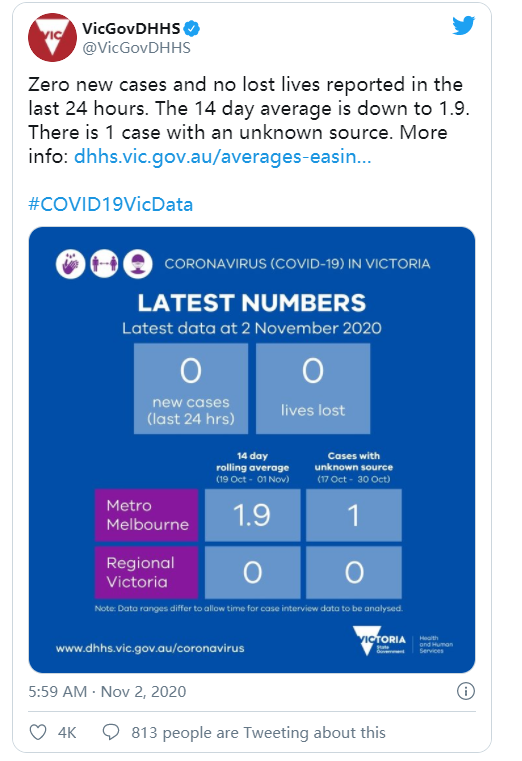Screen dimensions: 522x761
Task: Click the Metro Melbourne purple label
Action: 147,515
